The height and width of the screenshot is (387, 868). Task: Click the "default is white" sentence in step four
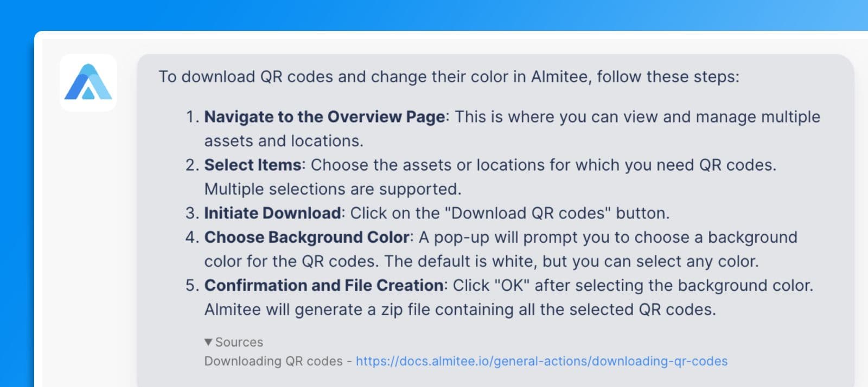point(571,261)
